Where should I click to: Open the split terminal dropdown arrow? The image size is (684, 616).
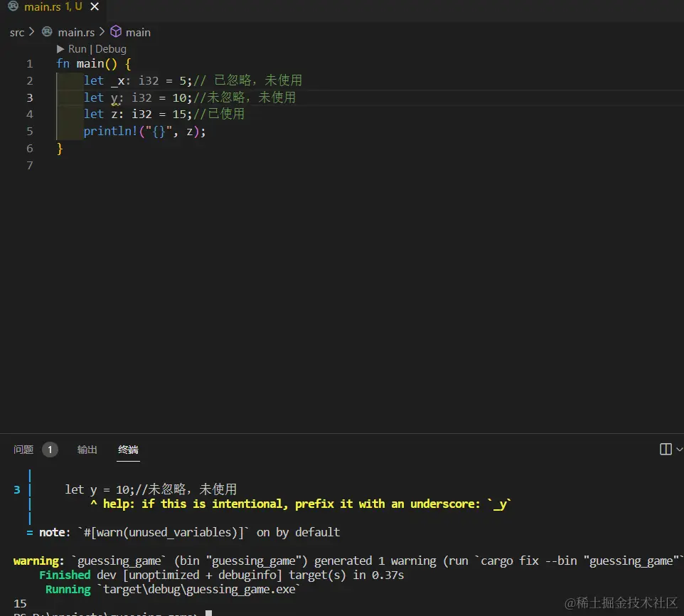tap(679, 449)
